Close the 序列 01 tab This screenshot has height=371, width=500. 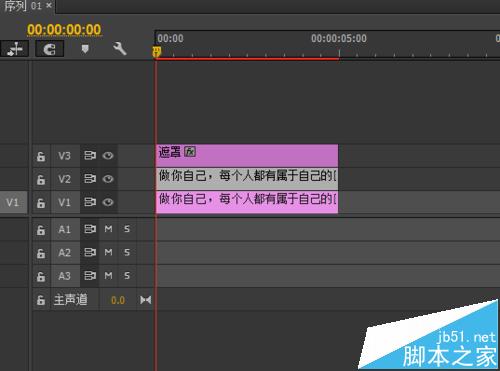pos(49,5)
